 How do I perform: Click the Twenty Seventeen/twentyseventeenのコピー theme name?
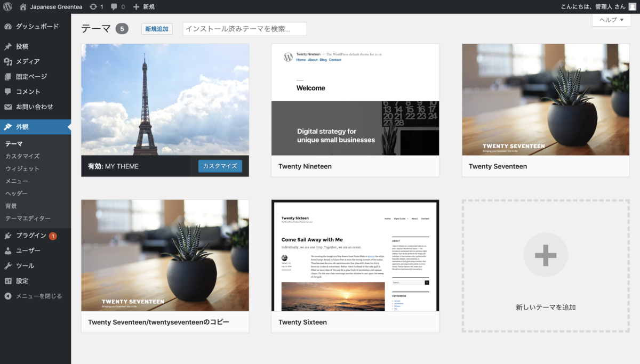tap(158, 322)
